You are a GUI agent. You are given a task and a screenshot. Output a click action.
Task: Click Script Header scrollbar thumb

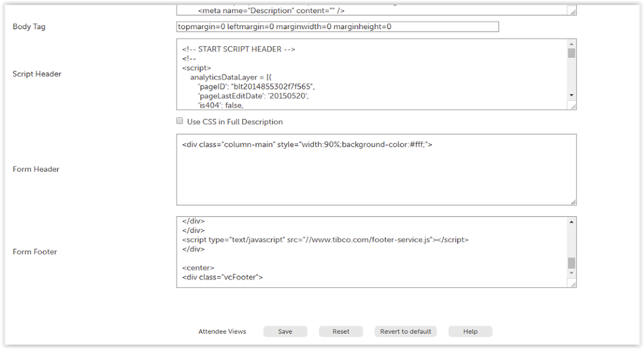pos(571,53)
